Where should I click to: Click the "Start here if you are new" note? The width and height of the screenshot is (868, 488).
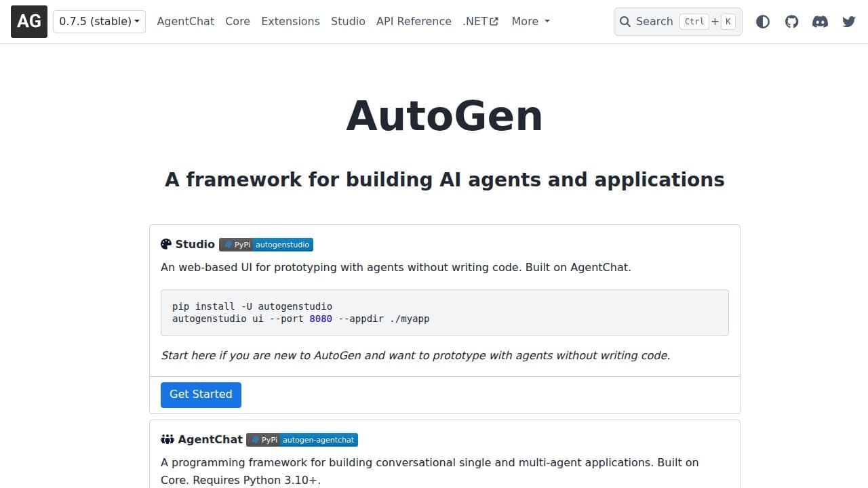coord(415,355)
